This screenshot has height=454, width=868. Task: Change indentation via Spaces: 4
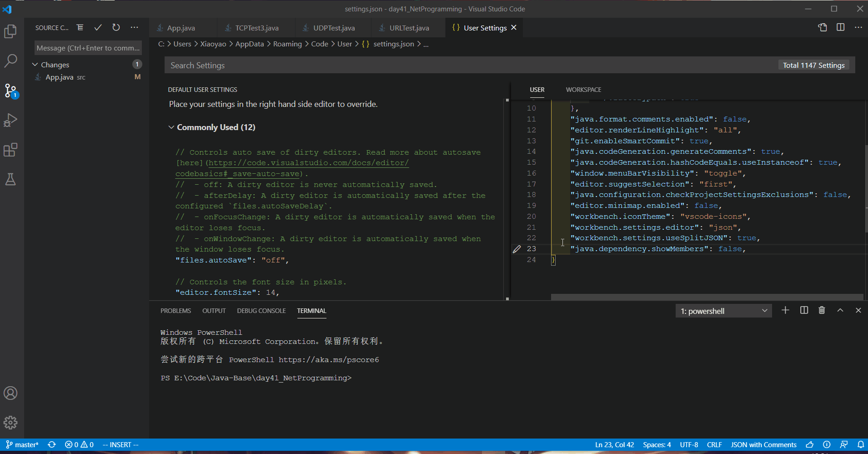[x=657, y=444]
